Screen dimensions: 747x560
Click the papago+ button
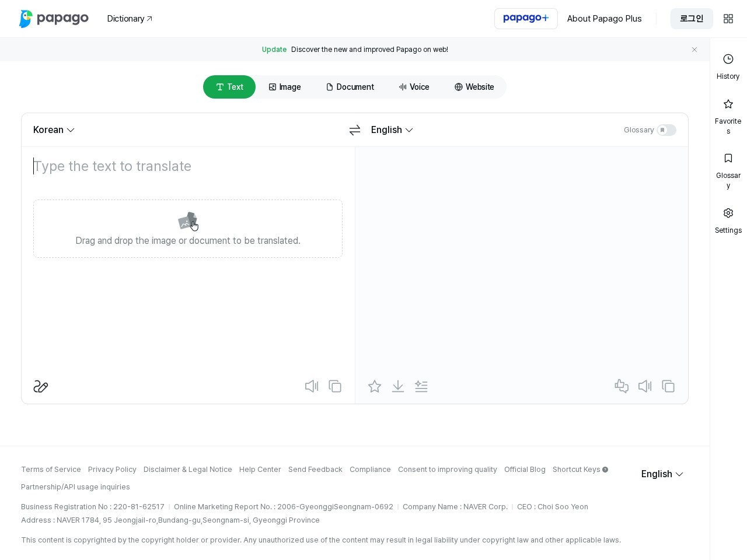coord(526,19)
